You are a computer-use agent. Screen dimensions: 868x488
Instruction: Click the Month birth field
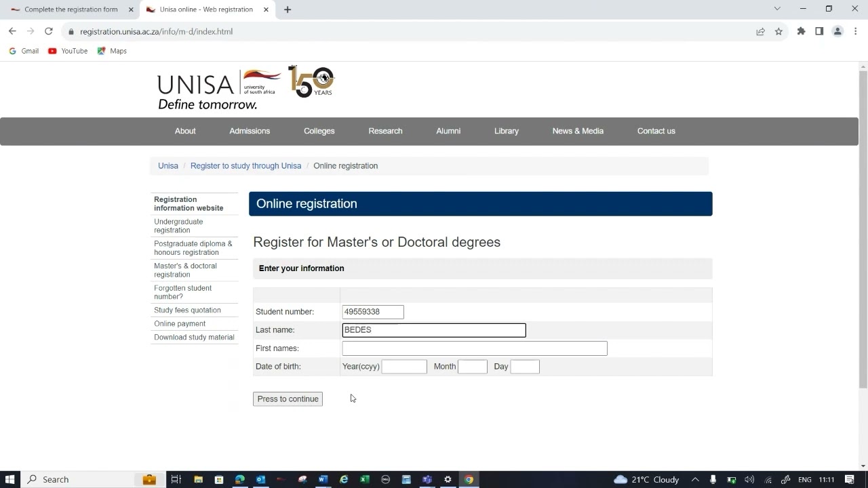[x=473, y=367]
